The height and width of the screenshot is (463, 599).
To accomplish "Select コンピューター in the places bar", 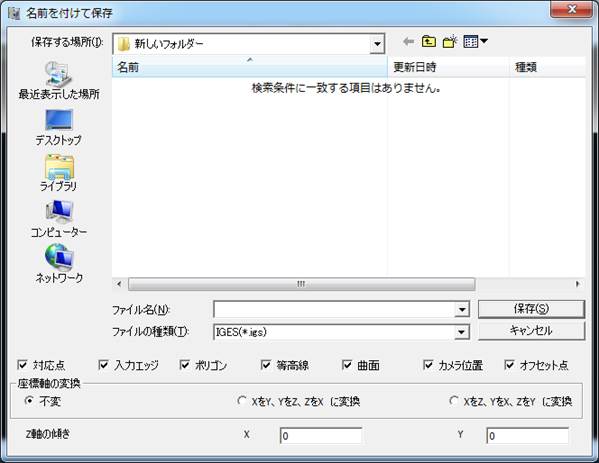I will 58,219.
